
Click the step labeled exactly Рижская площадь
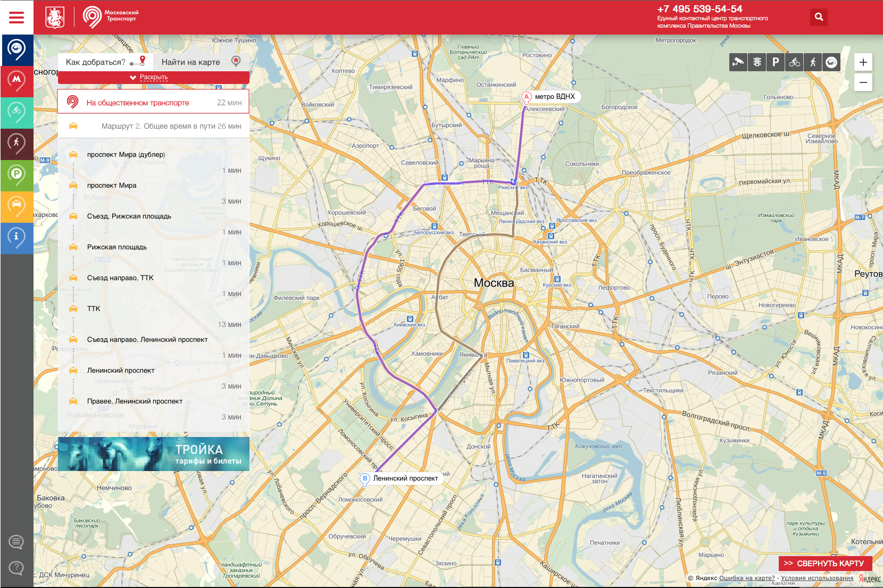(x=117, y=247)
